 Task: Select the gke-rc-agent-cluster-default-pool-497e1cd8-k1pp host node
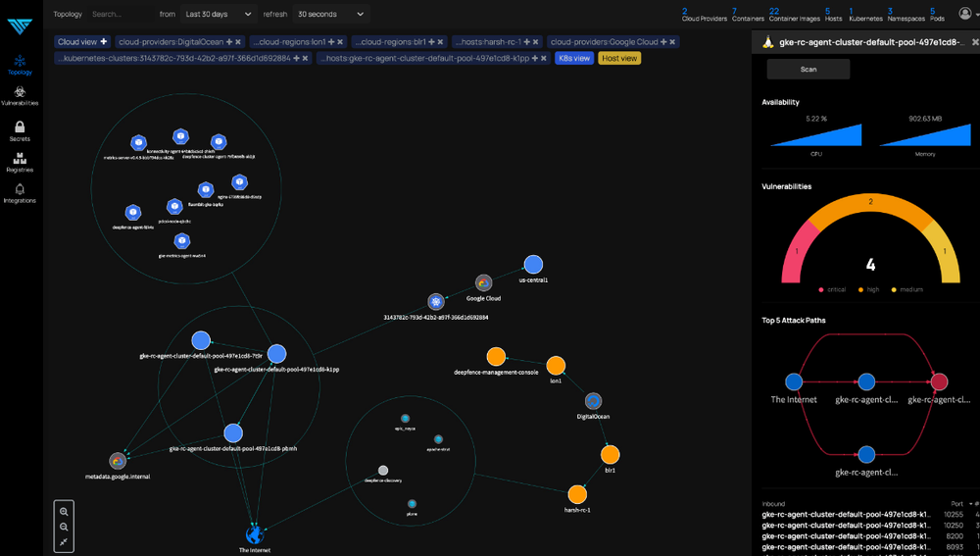277,354
